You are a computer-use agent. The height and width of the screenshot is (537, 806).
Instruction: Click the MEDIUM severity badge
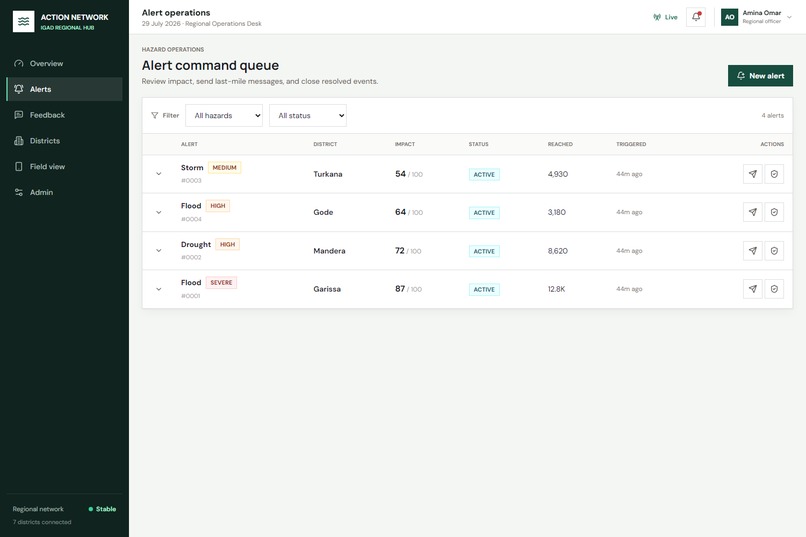(225, 168)
